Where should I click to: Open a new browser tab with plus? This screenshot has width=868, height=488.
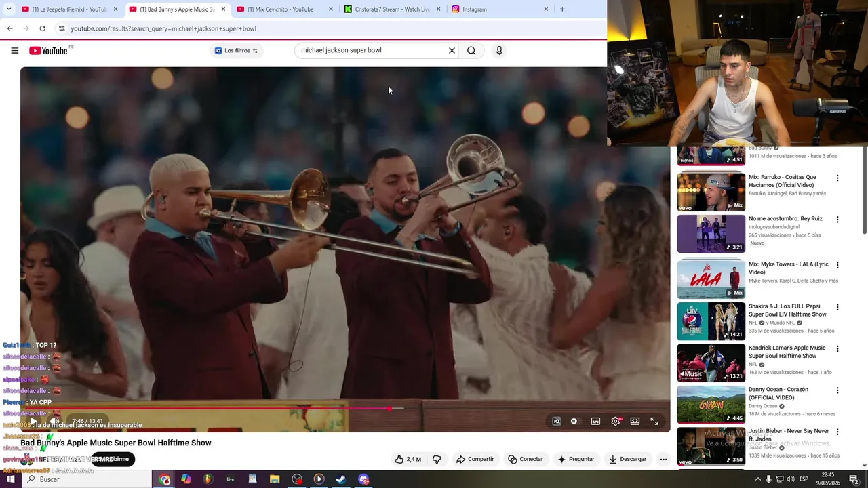(562, 9)
